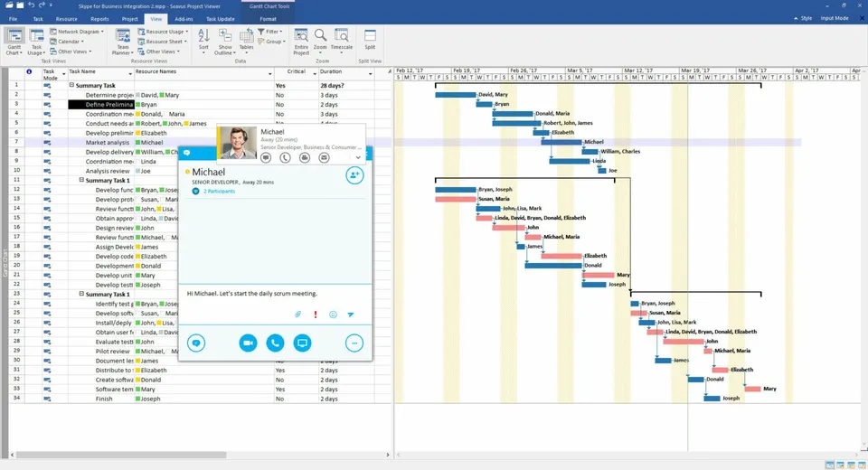Open the Filter dropdown in ribbon

click(270, 32)
